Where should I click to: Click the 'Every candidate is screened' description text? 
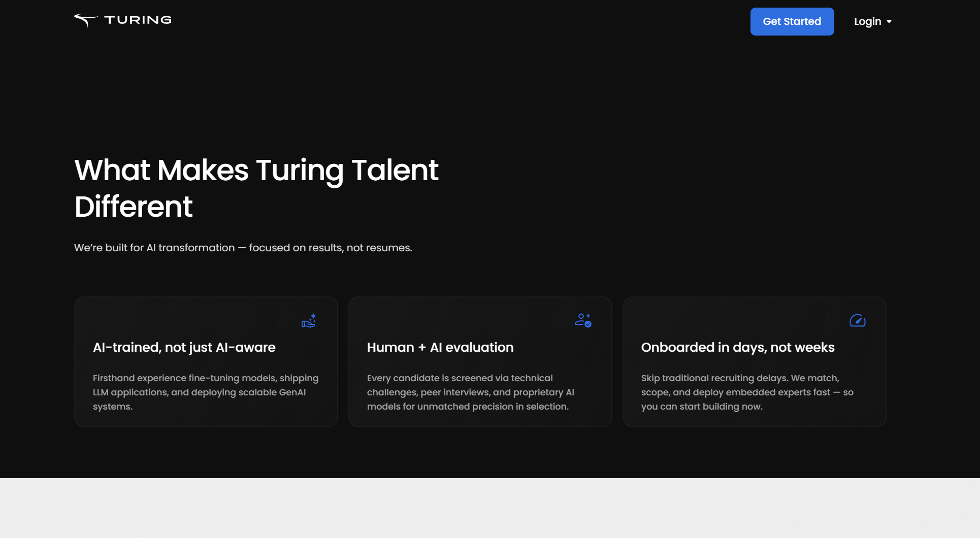coord(471,392)
